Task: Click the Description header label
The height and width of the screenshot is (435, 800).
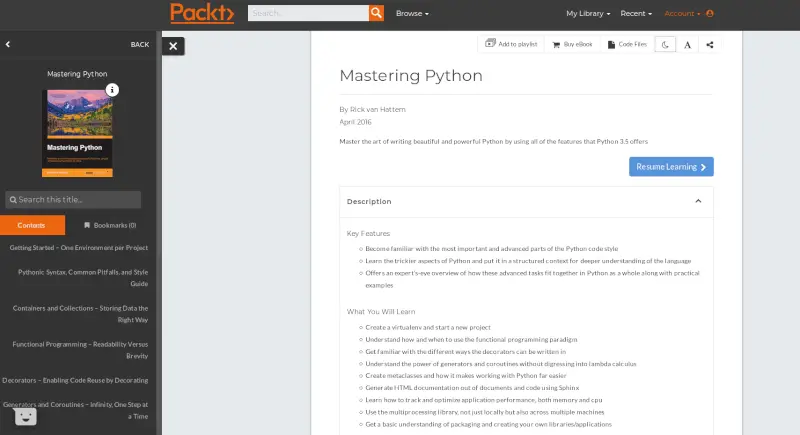Action: tap(369, 201)
